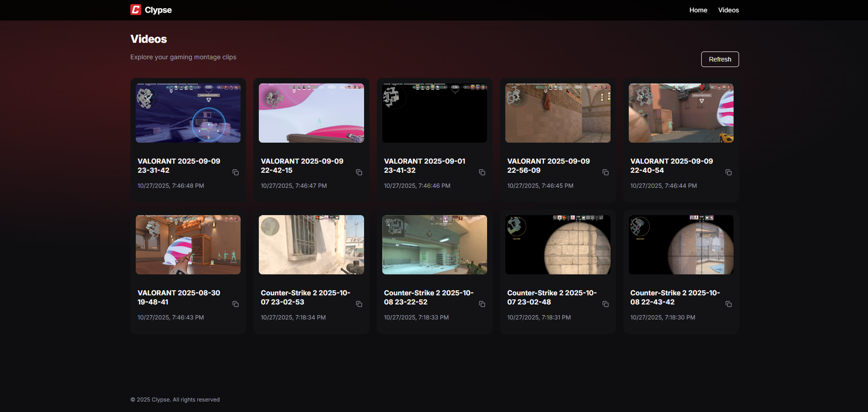The image size is (868, 412).
Task: Click the Clypse brand name link
Action: [158, 10]
